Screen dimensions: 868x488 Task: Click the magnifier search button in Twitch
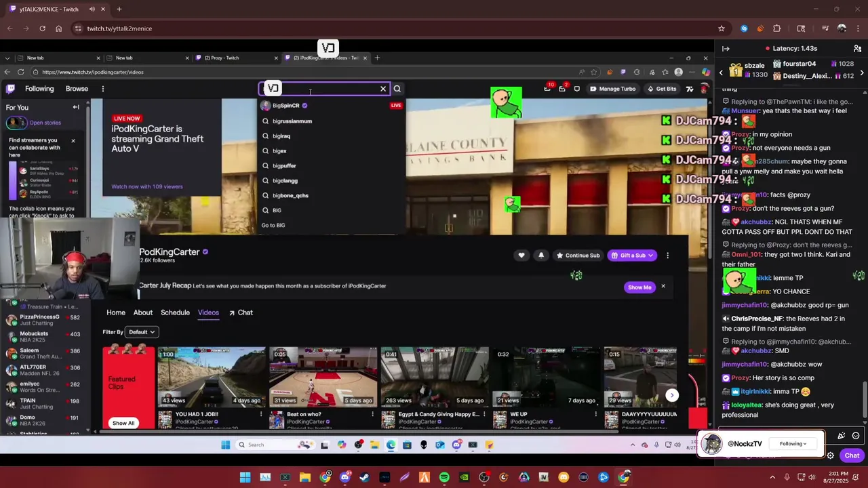397,89
